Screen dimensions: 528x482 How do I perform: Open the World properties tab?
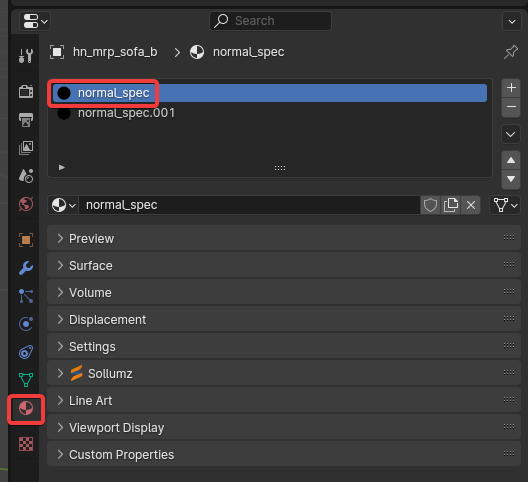(26, 204)
